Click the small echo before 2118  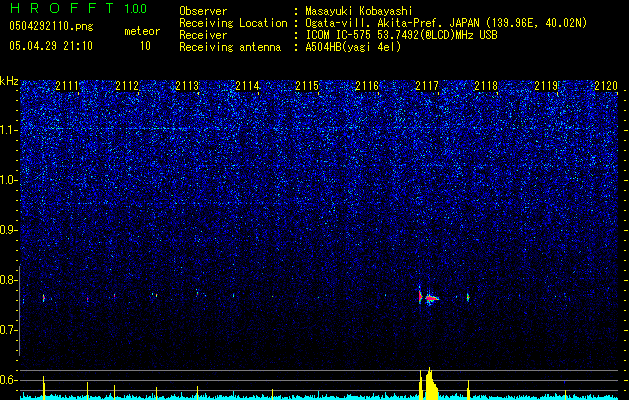(468, 297)
